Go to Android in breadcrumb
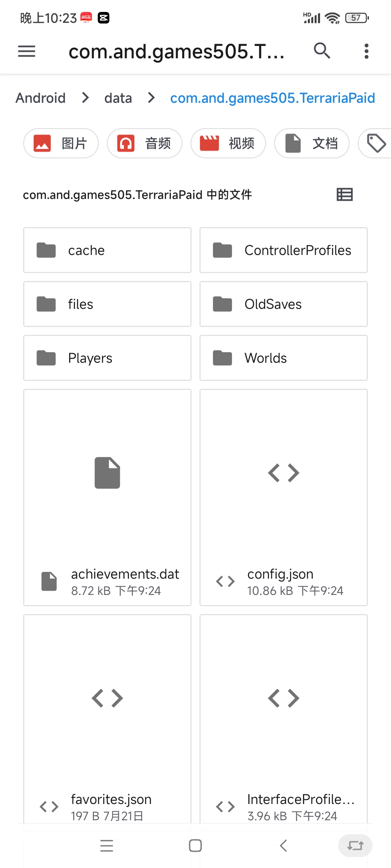Screen dimensions: 391x868 coord(41,98)
